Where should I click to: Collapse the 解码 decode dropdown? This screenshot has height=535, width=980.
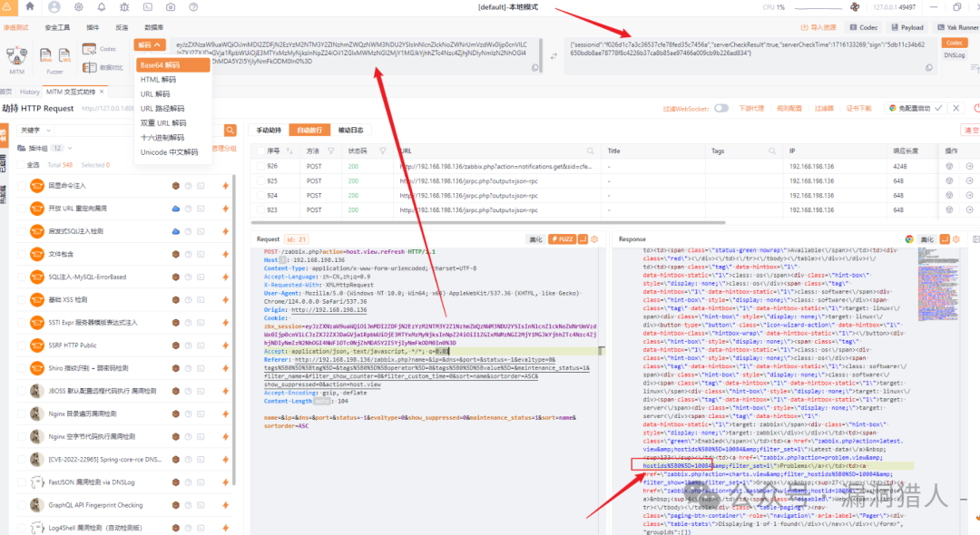(x=150, y=45)
